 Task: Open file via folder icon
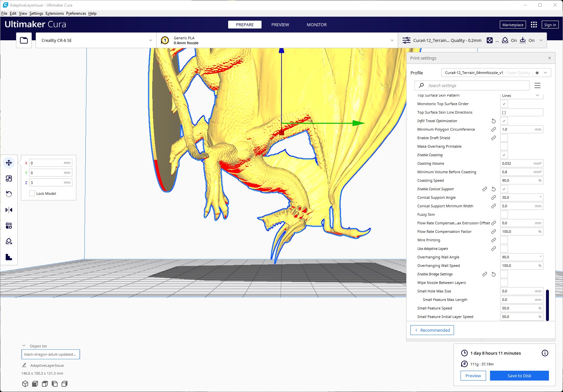(24, 40)
